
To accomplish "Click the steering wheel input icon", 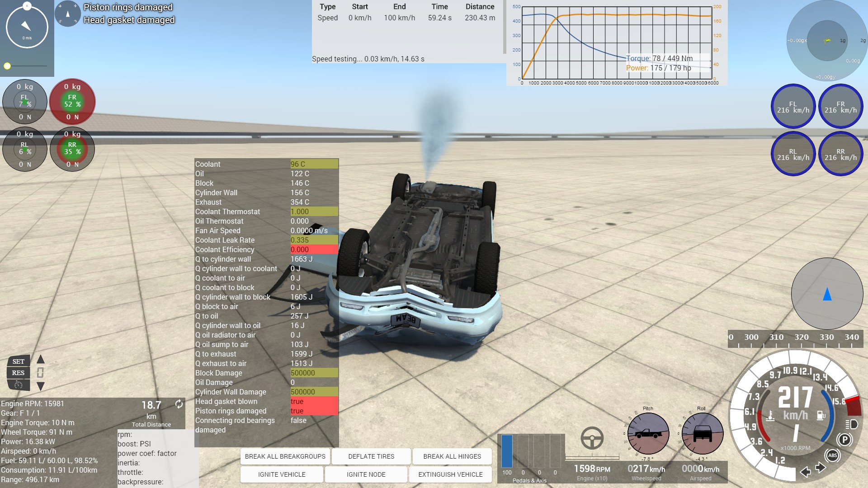I will pos(592,438).
